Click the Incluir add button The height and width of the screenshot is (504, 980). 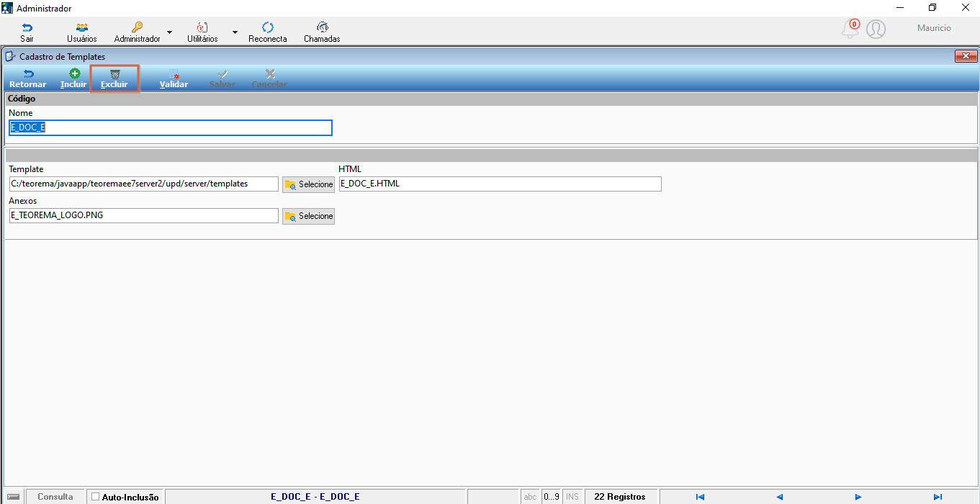73,78
